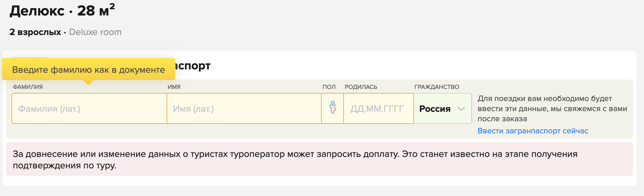Click the ДД.ММ.ГГГГ birth date field

click(379, 108)
